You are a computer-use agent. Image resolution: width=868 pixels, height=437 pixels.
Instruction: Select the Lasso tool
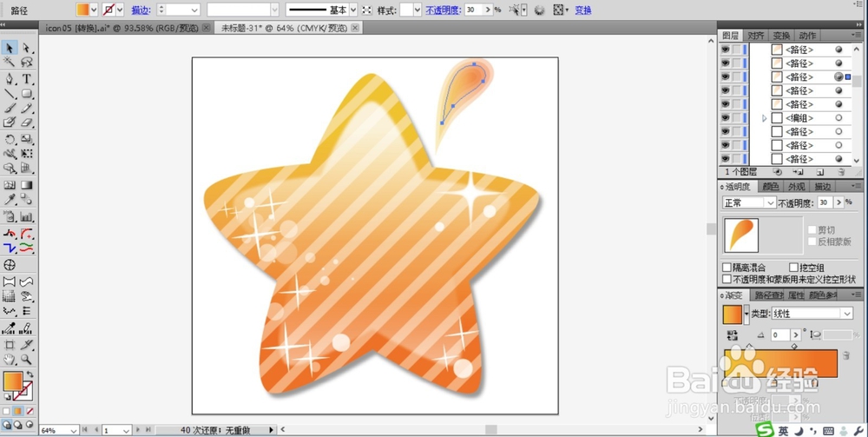[x=27, y=62]
